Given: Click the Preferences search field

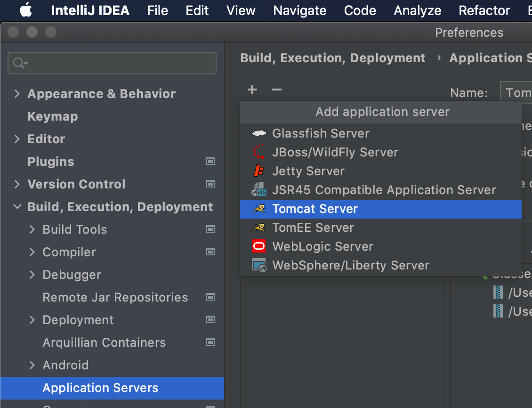Looking at the screenshot, I should pyautogui.click(x=112, y=63).
